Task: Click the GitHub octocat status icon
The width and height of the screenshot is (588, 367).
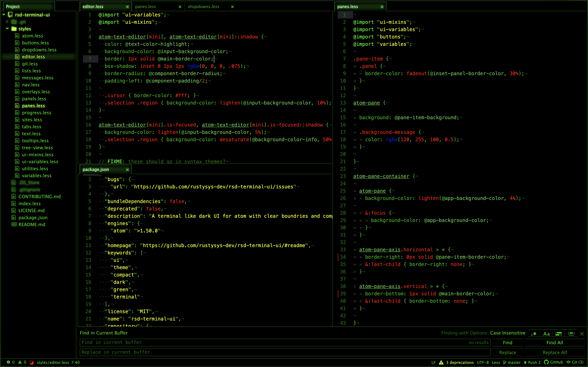Action: (546, 362)
